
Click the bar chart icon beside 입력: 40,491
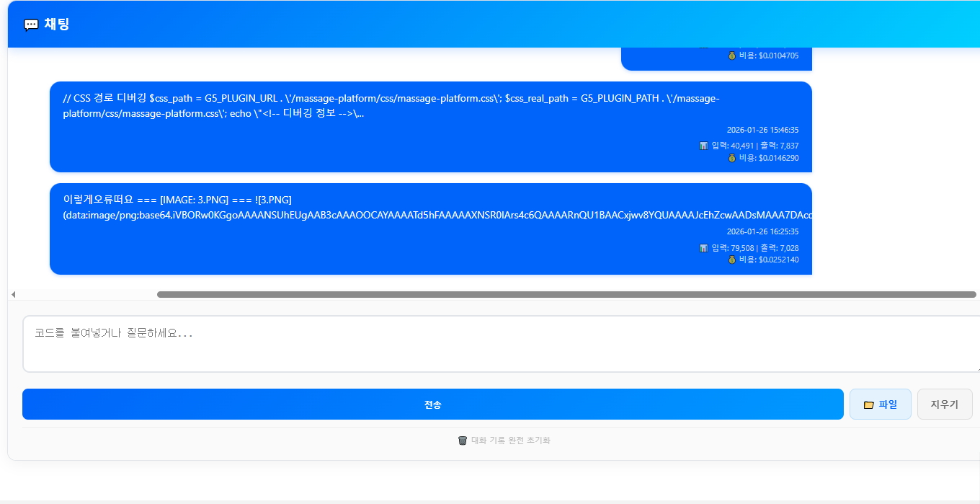click(x=703, y=146)
